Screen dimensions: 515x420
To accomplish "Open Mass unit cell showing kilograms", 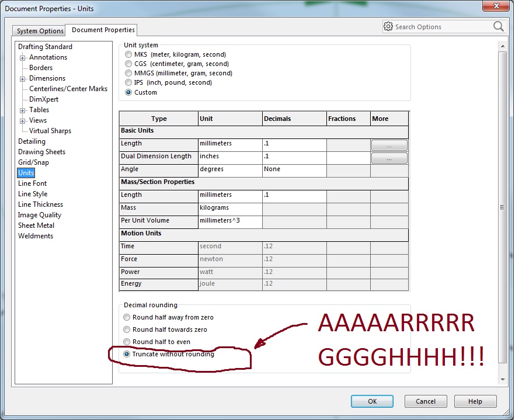I will (x=230, y=209).
